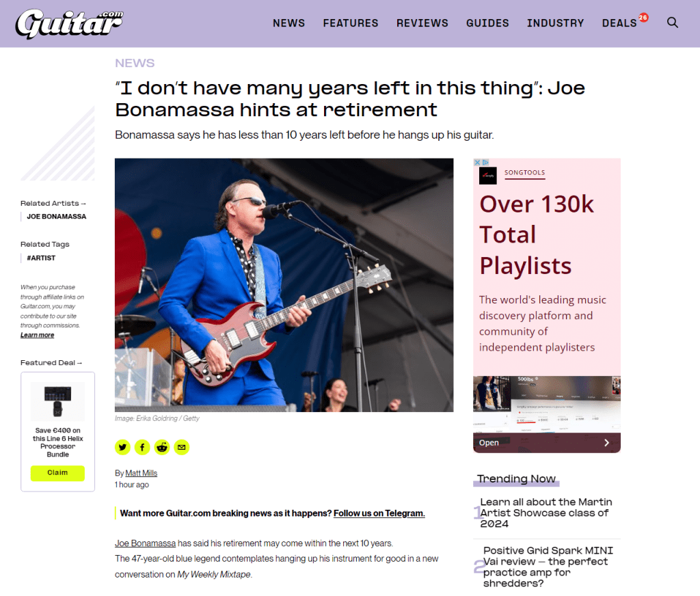Open the REVIEWS menu
The width and height of the screenshot is (700, 596).
pyautogui.click(x=422, y=23)
